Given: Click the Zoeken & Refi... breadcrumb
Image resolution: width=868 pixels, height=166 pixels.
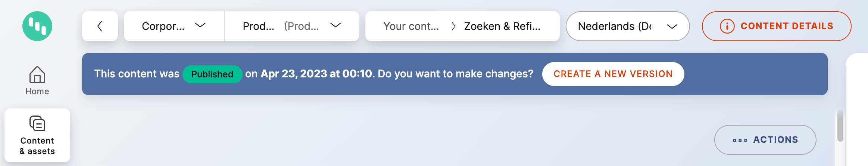Looking at the screenshot, I should click(x=502, y=26).
